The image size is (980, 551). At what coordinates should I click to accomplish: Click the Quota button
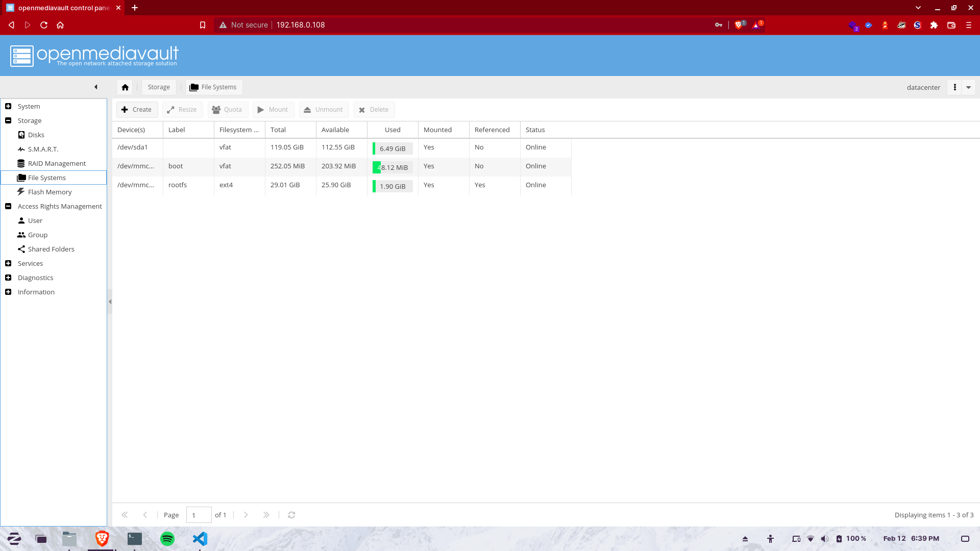[228, 110]
